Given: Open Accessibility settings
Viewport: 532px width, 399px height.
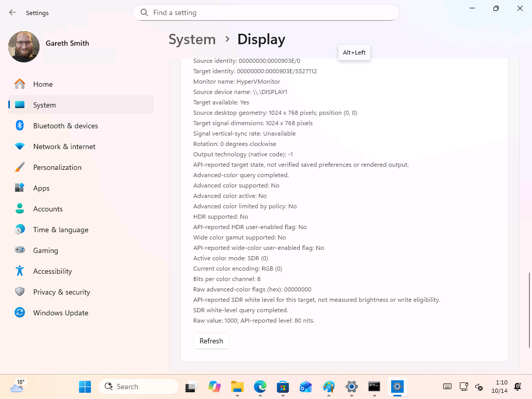Looking at the screenshot, I should tap(81, 271).
